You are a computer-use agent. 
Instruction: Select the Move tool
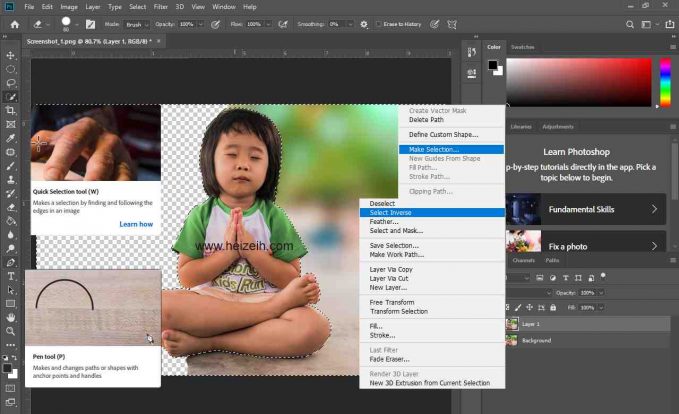tap(10, 55)
